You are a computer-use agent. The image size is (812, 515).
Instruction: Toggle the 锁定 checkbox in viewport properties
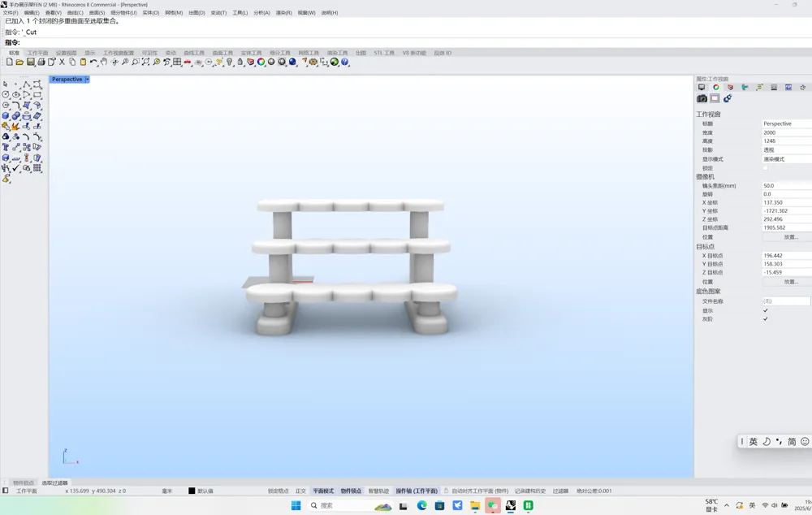point(766,168)
